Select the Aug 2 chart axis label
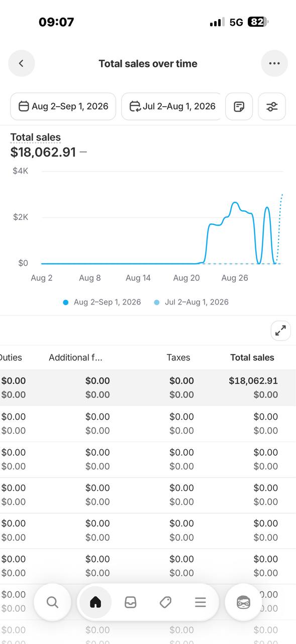 tap(42, 278)
